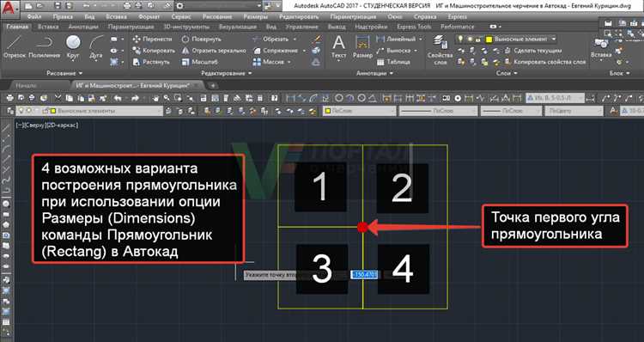Open the Обрезать dropdown arrow
This screenshot has width=644, height=342.
click(295, 40)
